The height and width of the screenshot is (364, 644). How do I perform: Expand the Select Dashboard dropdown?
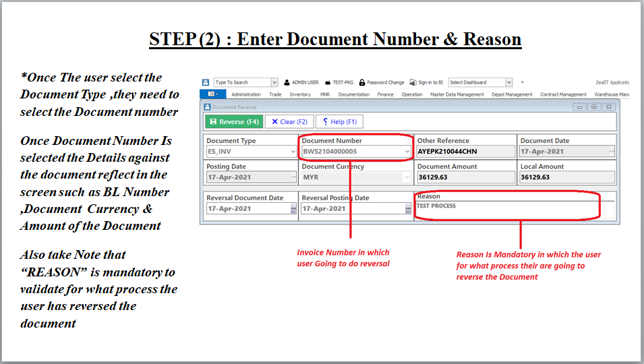click(509, 82)
